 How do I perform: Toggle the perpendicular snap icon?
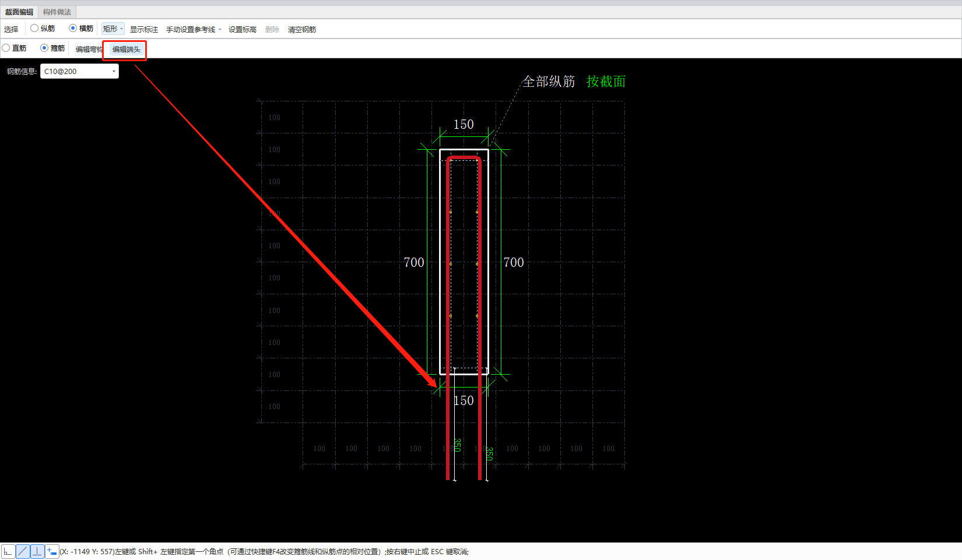[x=37, y=551]
